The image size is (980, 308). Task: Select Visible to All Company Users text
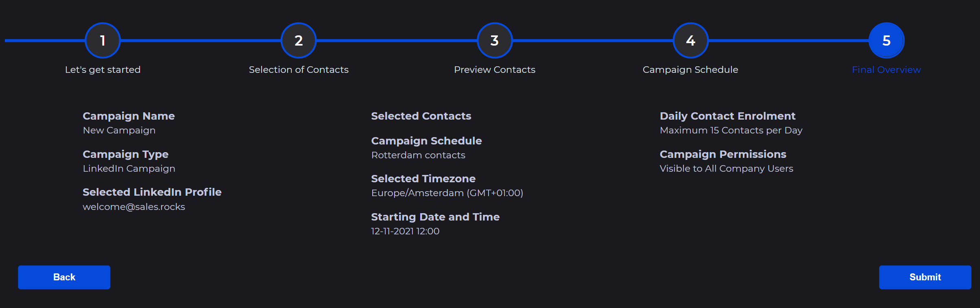(727, 168)
